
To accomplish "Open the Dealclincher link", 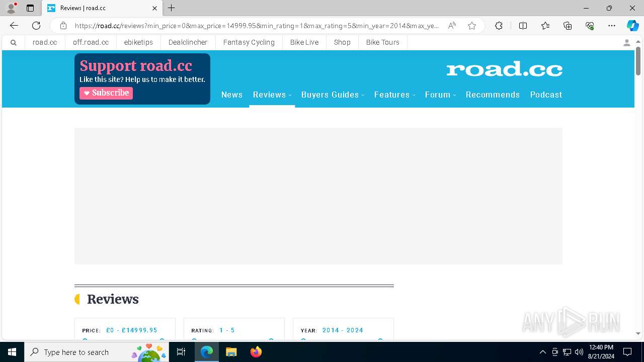I will [x=188, y=43].
